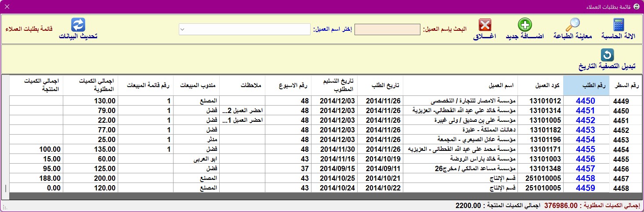This screenshot has height=212, width=644.
Task: Select order number 4459
Action: [586, 188]
